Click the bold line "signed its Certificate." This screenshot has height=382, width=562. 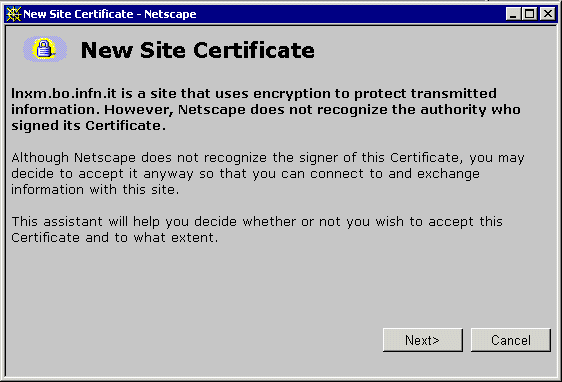pyautogui.click(x=89, y=125)
